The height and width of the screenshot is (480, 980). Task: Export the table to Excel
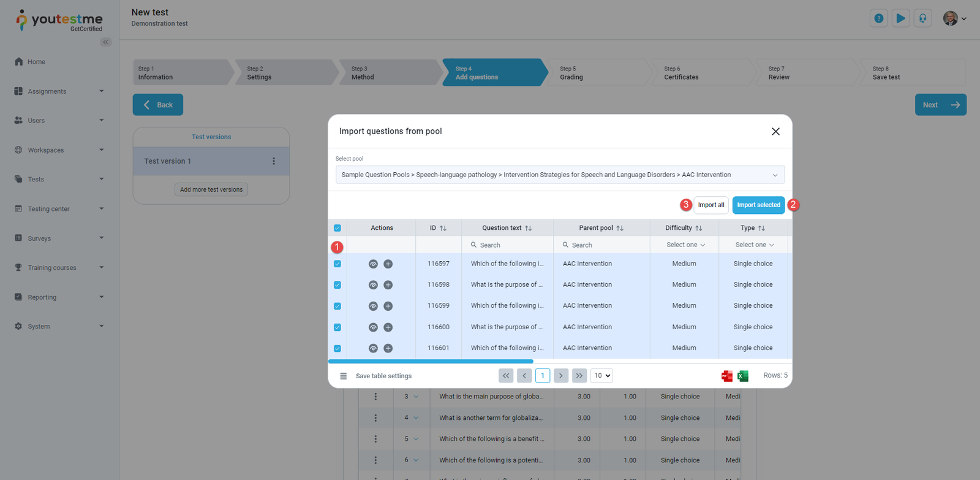[743, 376]
